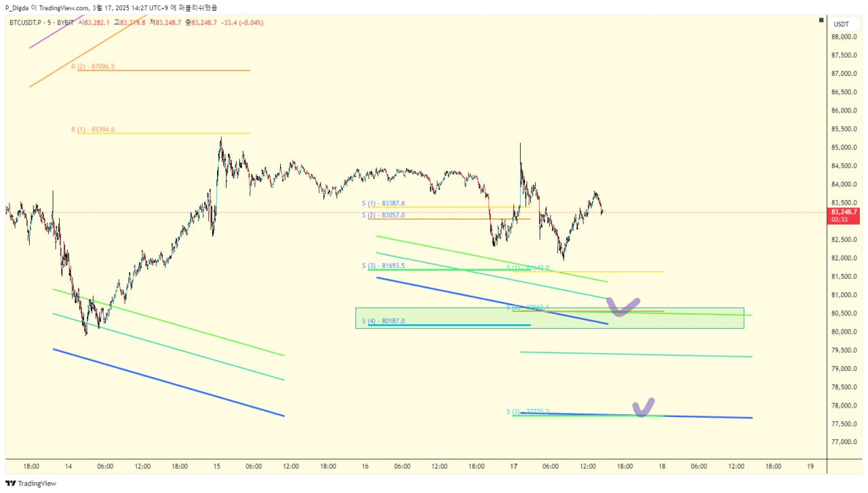Click the P_Digda author name in header
This screenshot has height=493, width=868.
tap(17, 7)
